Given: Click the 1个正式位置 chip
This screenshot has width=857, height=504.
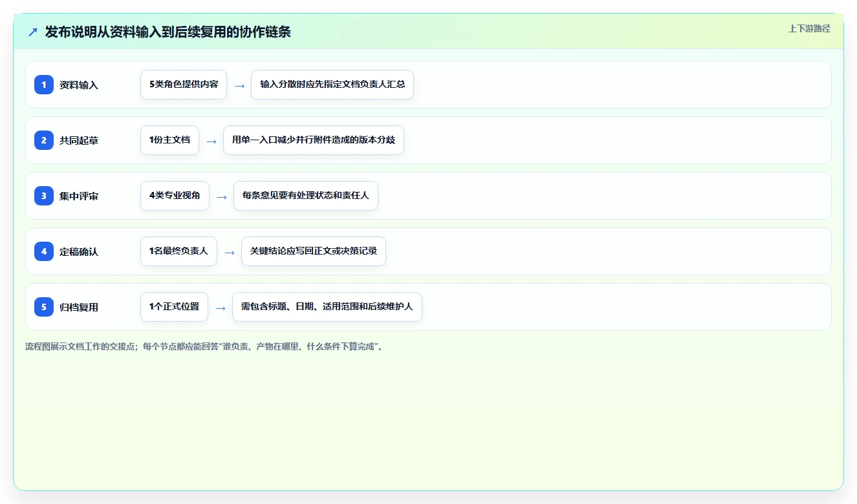Looking at the screenshot, I should click(x=174, y=307).
